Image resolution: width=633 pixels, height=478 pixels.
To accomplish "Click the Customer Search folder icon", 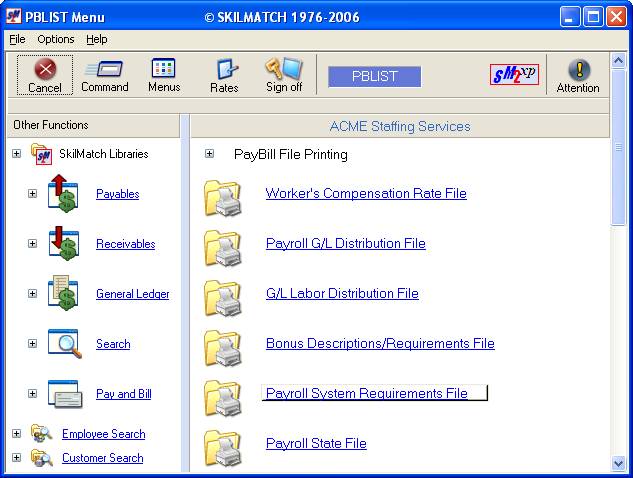I will click(42, 458).
